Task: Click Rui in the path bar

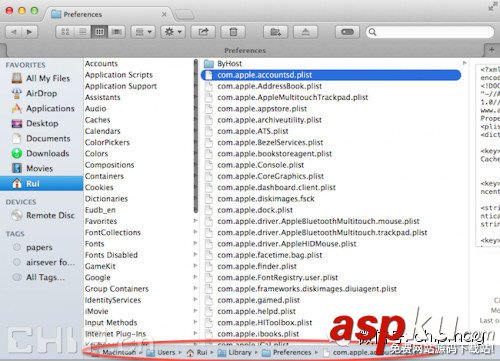Action: 198,352
